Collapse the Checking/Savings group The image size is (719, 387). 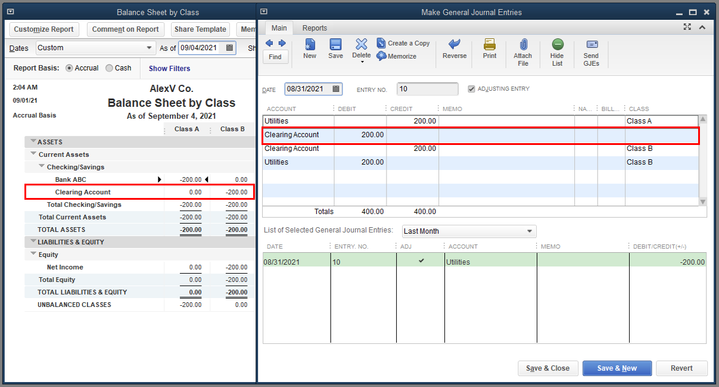click(41, 166)
